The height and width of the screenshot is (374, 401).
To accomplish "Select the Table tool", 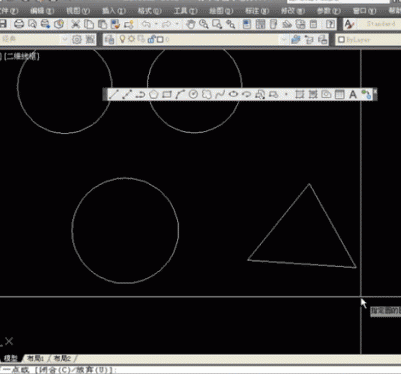I will [339, 94].
